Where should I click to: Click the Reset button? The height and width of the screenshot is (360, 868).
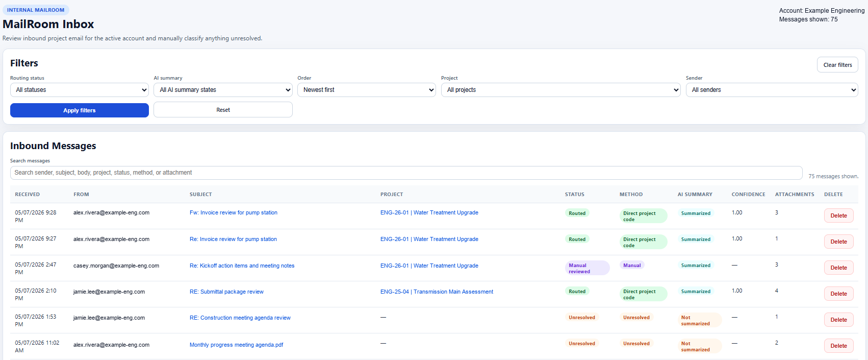(223, 110)
